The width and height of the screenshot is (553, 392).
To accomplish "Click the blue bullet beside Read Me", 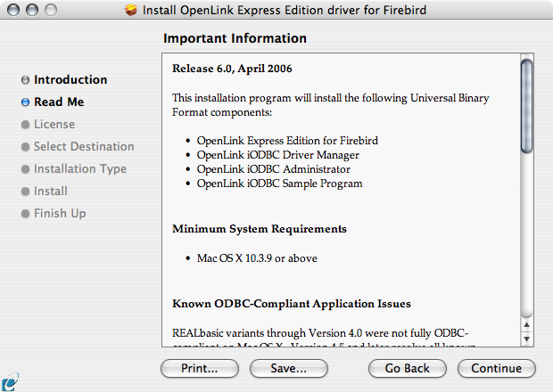I will (x=25, y=102).
